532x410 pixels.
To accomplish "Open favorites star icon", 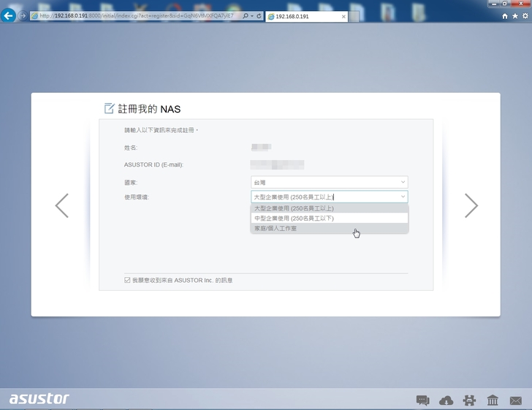I will click(515, 16).
